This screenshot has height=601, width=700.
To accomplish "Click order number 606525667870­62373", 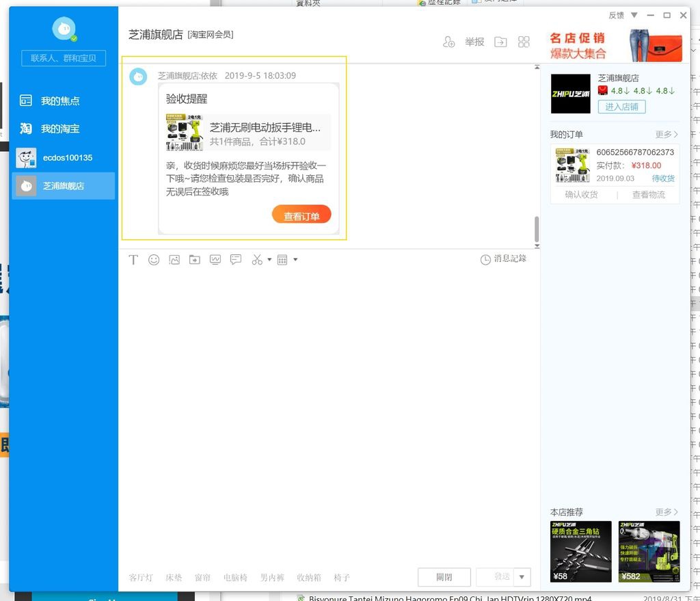I will (635, 152).
